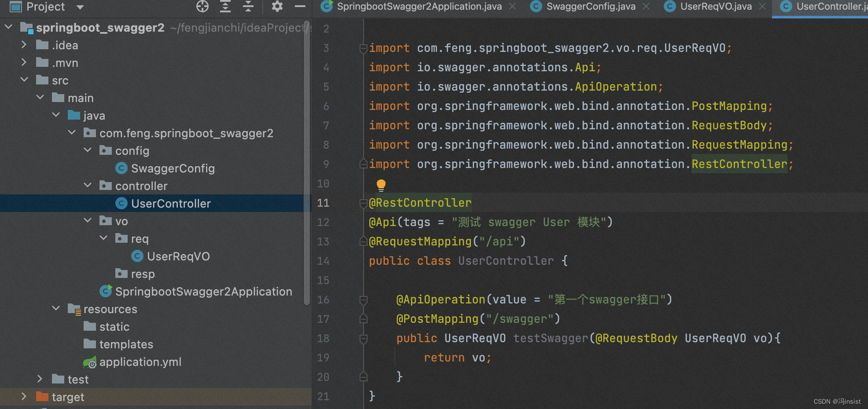The width and height of the screenshot is (868, 409).
Task: Expand the test folder
Action: [39, 379]
